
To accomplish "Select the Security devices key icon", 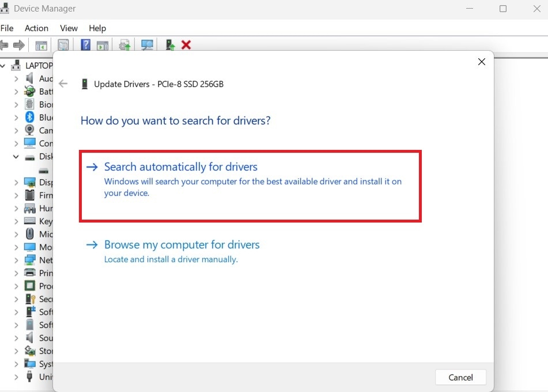I will tap(31, 299).
